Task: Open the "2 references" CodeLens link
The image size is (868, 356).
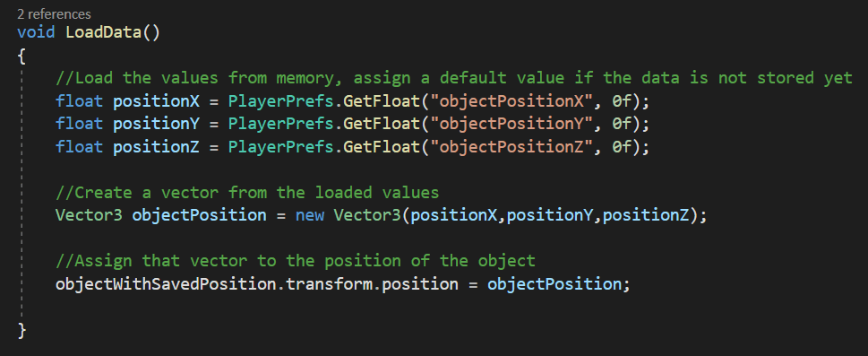Action: (55, 13)
